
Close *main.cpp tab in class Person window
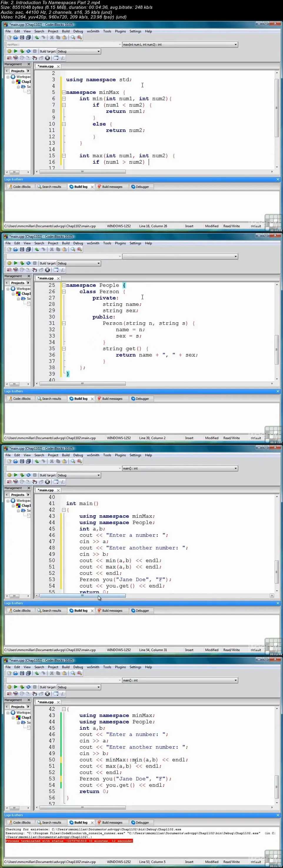[58, 278]
